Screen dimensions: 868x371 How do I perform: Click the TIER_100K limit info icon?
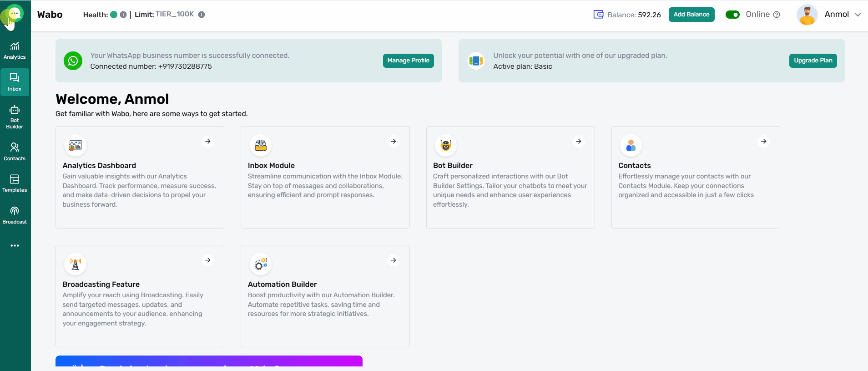(202, 15)
